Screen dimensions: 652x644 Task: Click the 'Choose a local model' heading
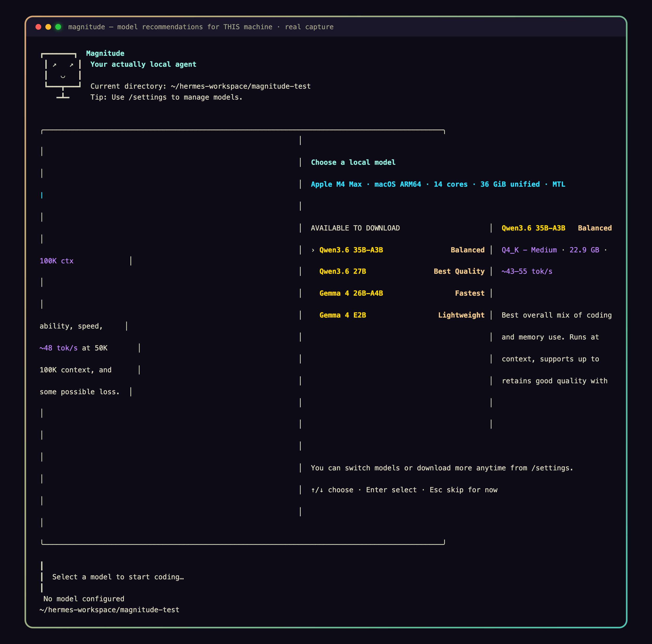point(353,162)
